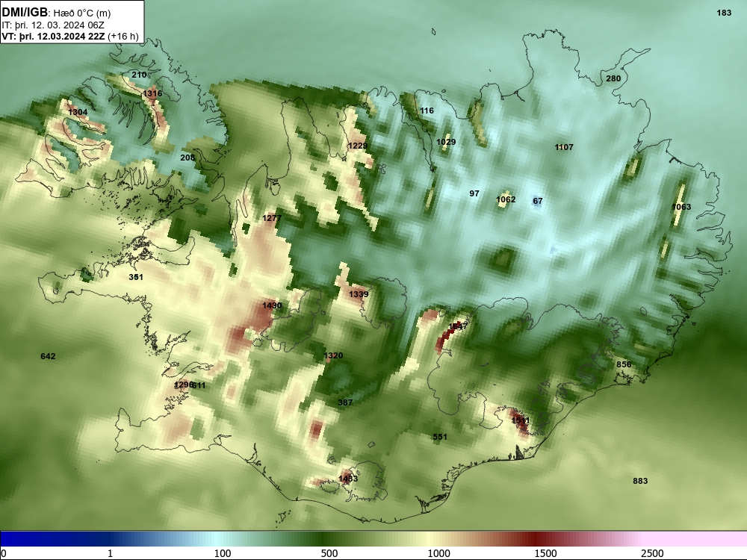
Task: Click the 116 value label
Action: coord(427,111)
